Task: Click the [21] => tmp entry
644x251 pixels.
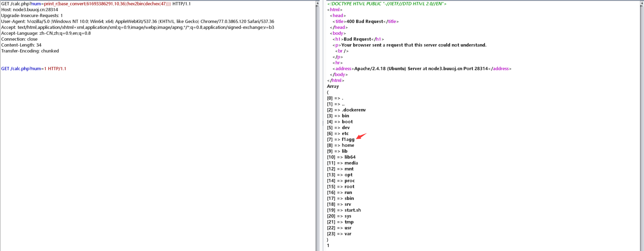Action: click(x=340, y=222)
